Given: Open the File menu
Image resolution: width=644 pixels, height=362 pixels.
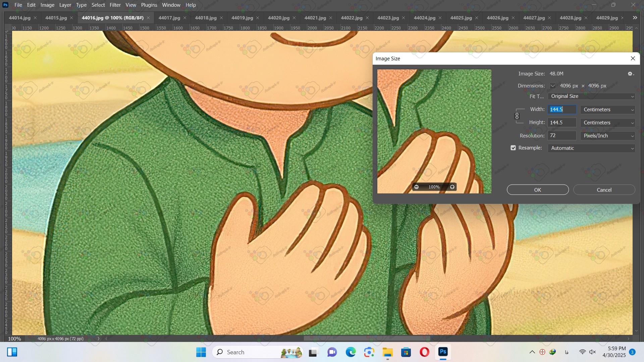Looking at the screenshot, I should pos(18,5).
